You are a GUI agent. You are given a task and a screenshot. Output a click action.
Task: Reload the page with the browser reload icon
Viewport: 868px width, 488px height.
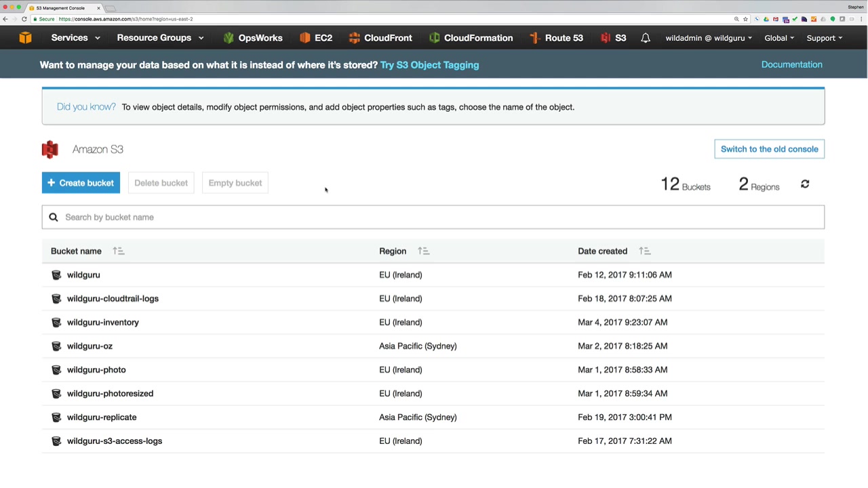[x=24, y=19]
